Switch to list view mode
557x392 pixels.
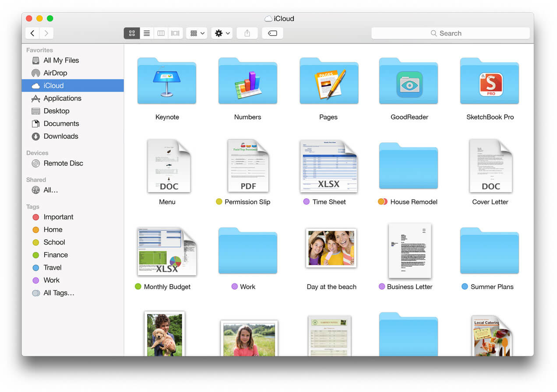click(x=147, y=33)
